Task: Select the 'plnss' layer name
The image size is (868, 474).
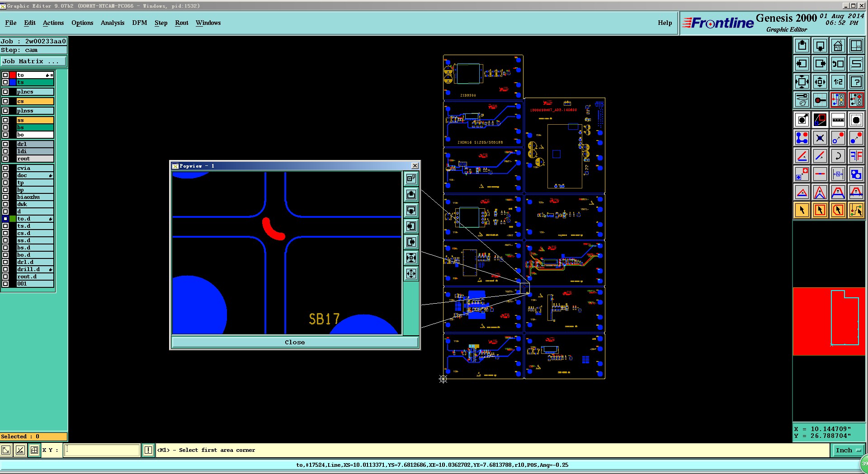Action: pos(35,111)
